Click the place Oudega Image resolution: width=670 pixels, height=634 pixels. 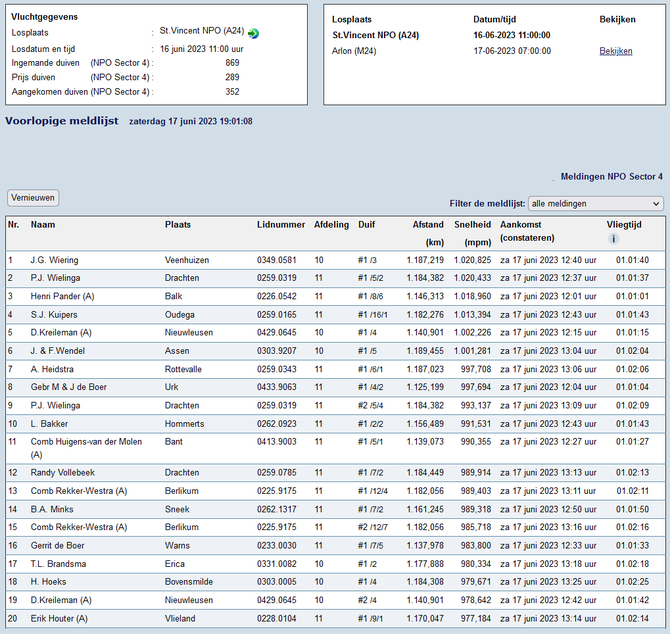pyautogui.click(x=179, y=314)
